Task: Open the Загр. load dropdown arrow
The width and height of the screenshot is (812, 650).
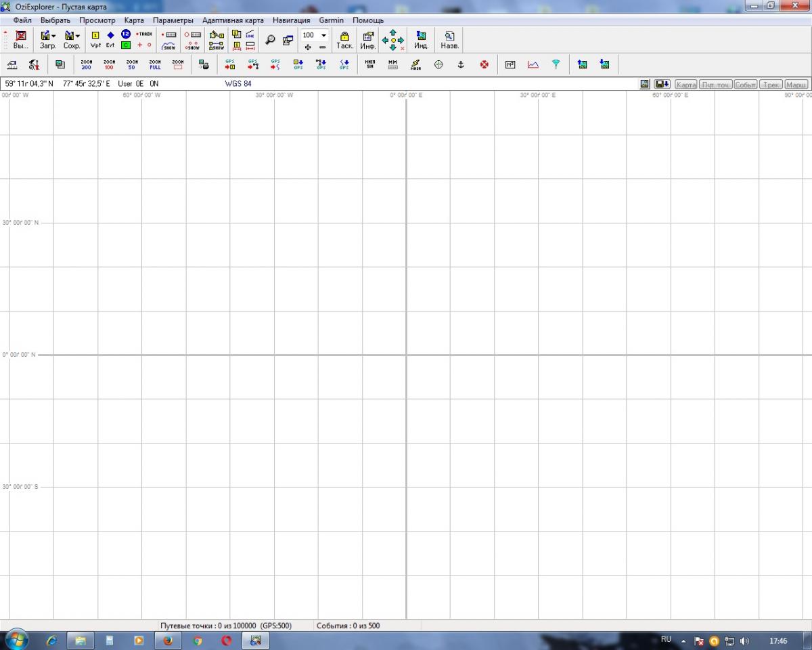Action: [54, 36]
